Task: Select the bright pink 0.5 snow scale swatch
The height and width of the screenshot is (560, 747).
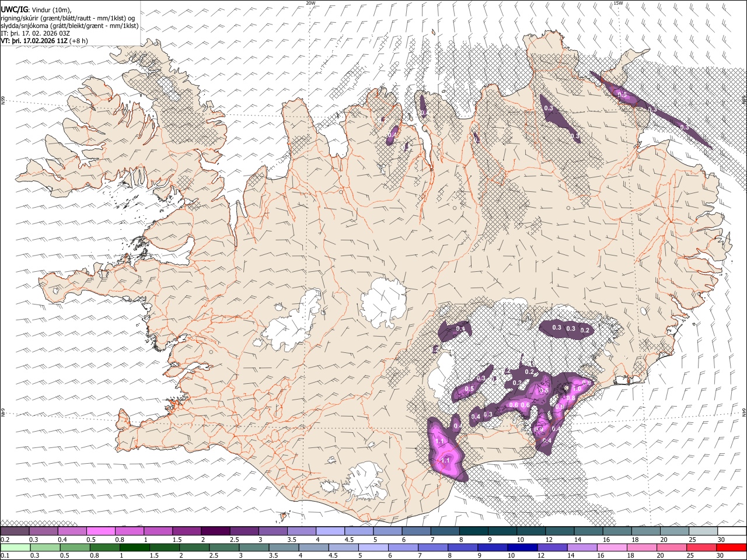Action: [100, 531]
